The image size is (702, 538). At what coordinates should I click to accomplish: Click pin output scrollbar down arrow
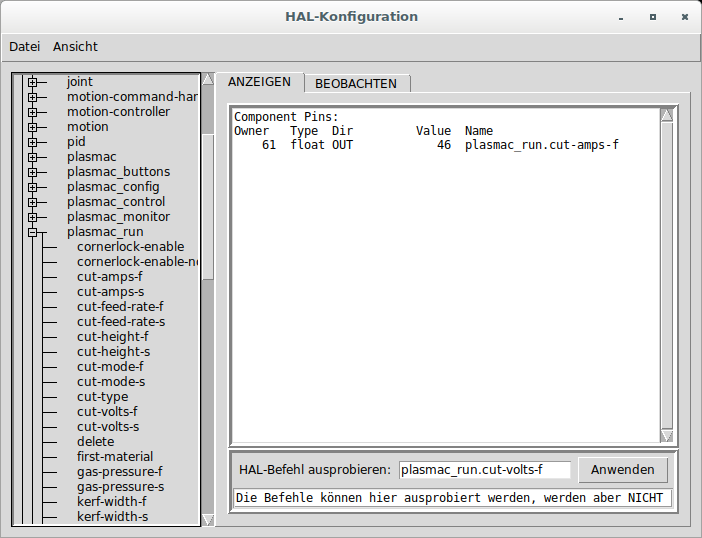(667, 436)
